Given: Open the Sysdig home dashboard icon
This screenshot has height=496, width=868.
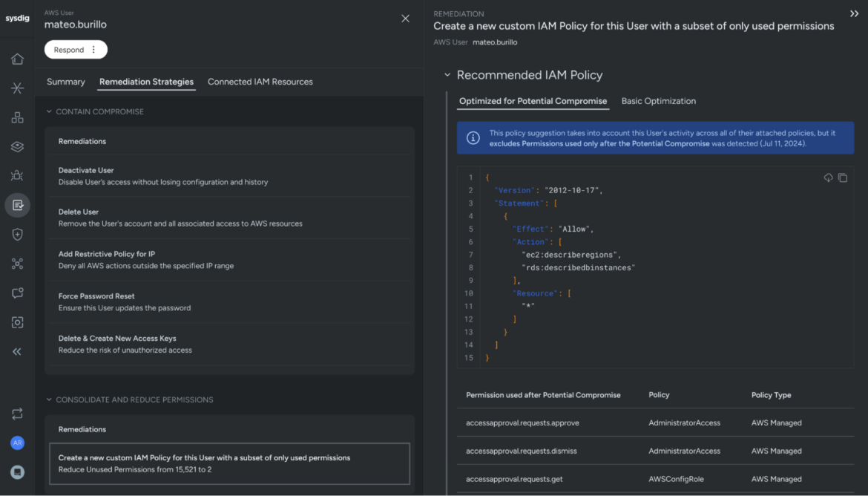Looking at the screenshot, I should (x=16, y=59).
